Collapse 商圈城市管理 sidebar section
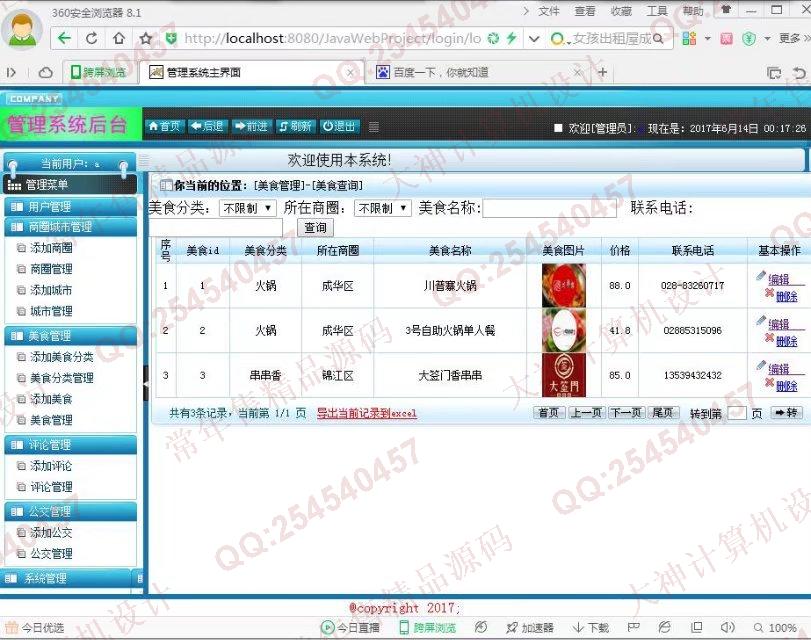This screenshot has height=640, width=811. (70, 227)
